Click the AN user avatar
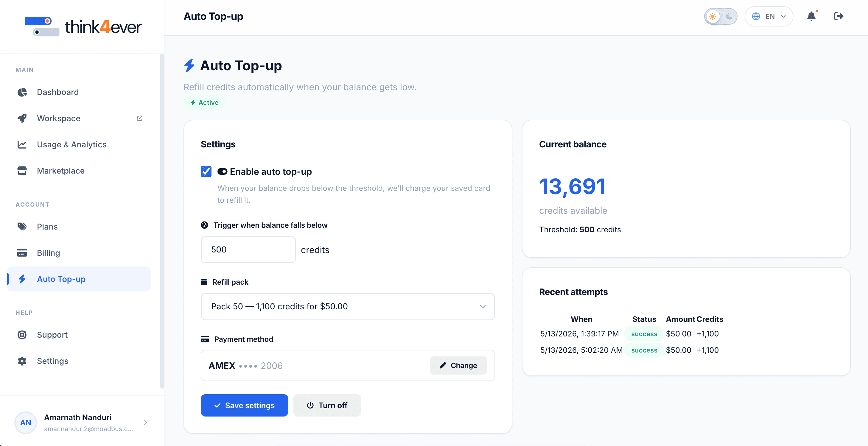Screen dimensions: 868x446 coord(26,422)
